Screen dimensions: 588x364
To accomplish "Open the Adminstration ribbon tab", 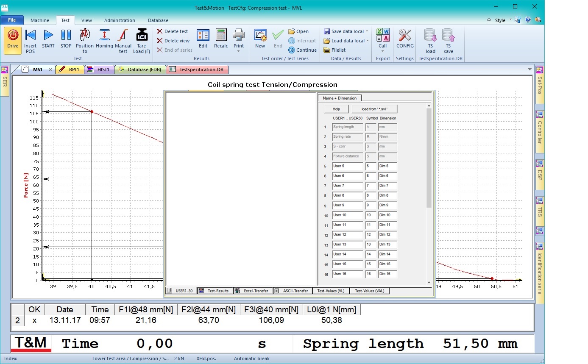I will click(x=120, y=20).
